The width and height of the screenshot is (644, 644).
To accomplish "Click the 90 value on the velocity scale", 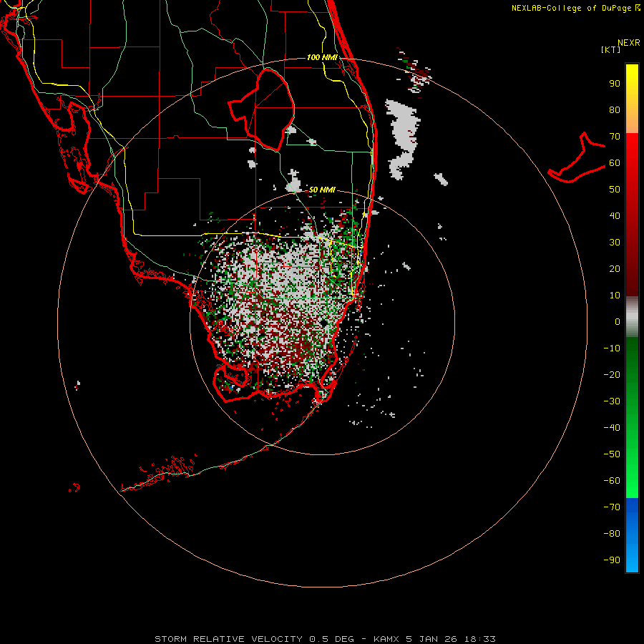I will 615,84.
